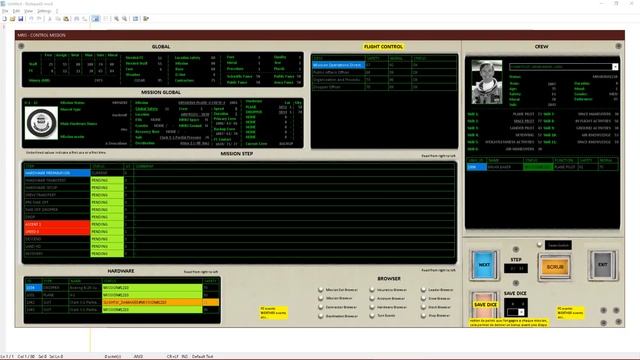The width and height of the screenshot is (640, 360).
Task: Click the orange SCRUB button
Action: [554, 267]
